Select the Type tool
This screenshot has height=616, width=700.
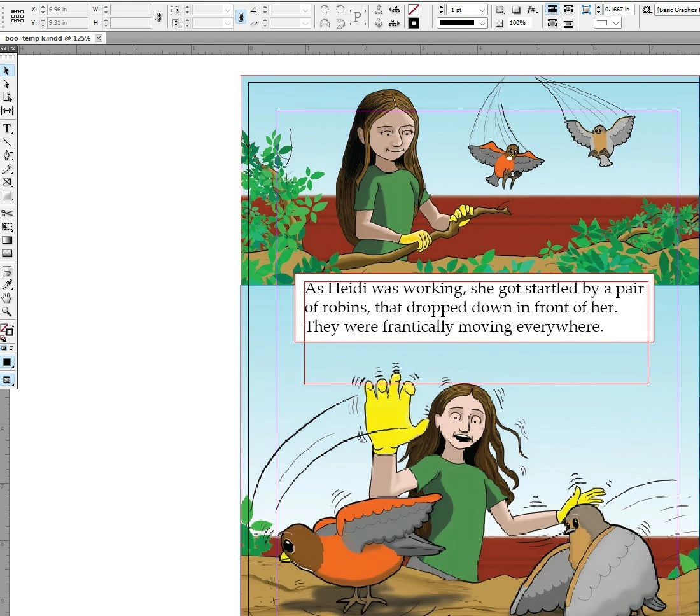(x=7, y=129)
